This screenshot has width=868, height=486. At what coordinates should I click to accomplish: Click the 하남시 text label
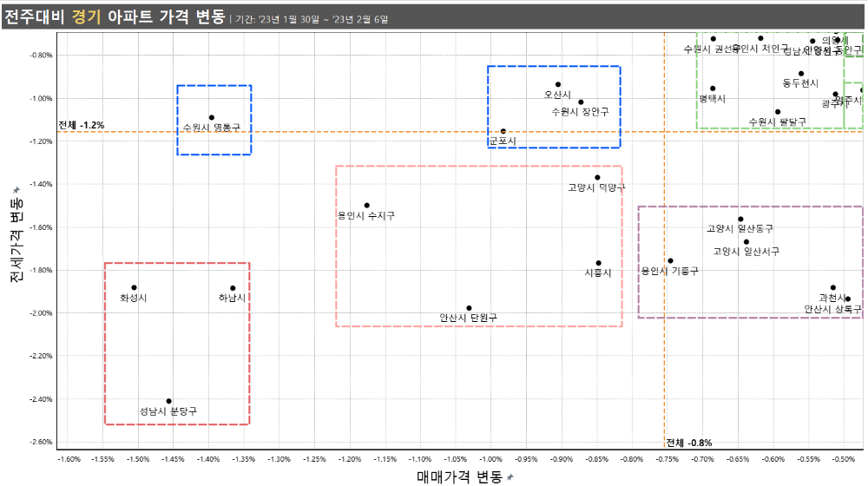coord(232,298)
